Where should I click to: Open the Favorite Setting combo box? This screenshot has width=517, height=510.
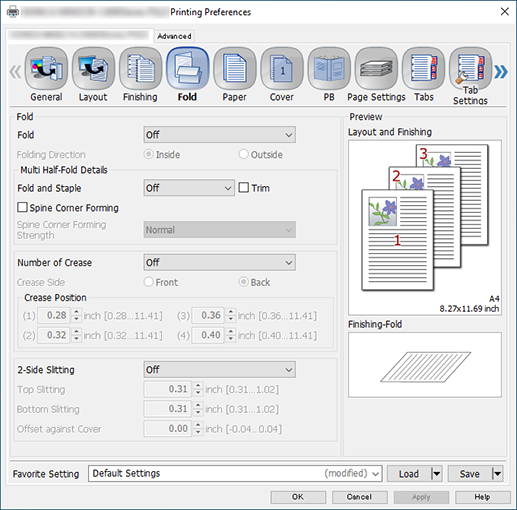tap(235, 473)
